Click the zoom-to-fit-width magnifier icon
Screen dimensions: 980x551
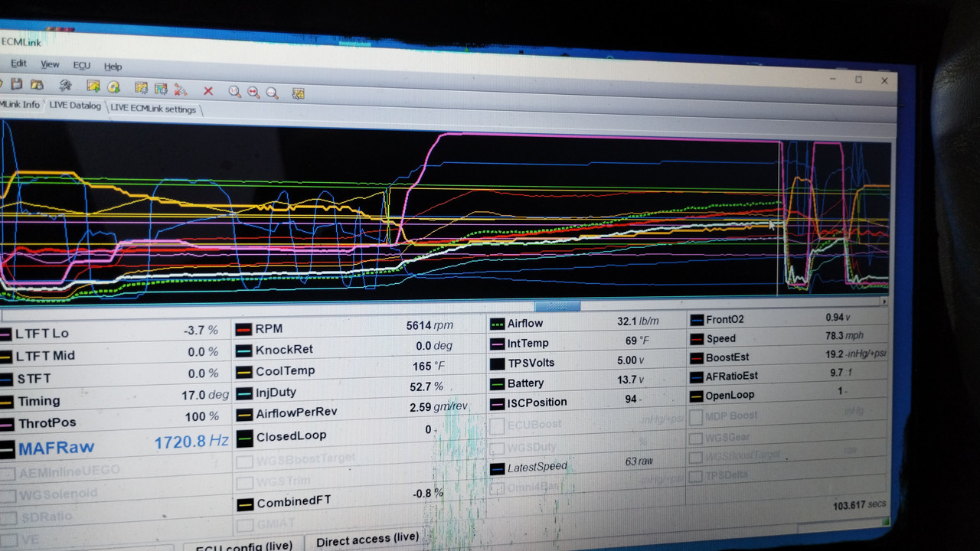pyautogui.click(x=253, y=93)
